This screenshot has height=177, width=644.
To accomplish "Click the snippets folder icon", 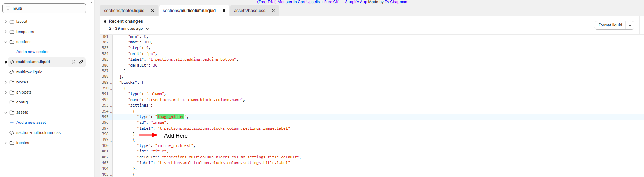I will 12,93.
